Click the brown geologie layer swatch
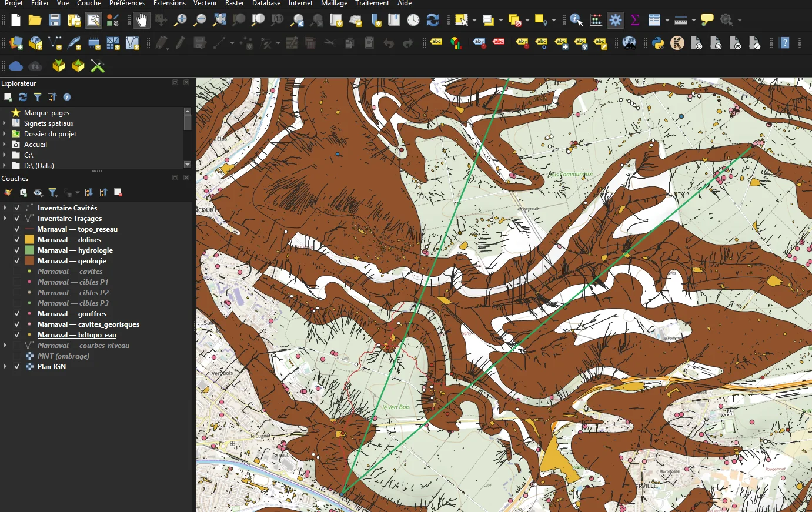Viewport: 812px width, 512px height. coord(29,261)
